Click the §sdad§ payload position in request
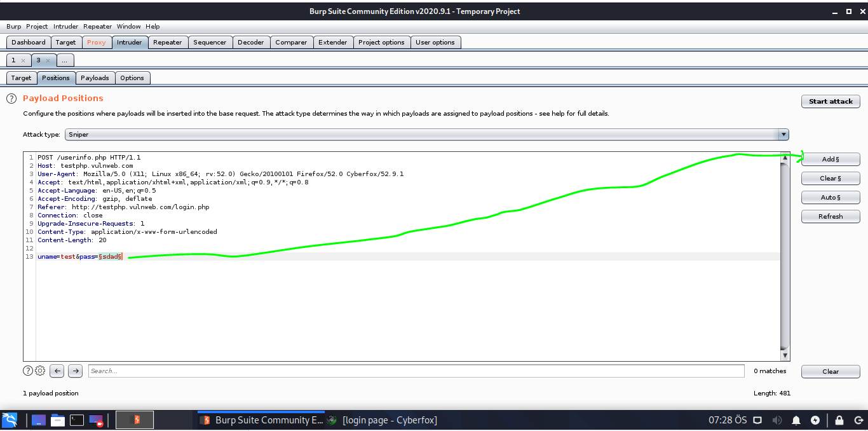Image resolution: width=868 pixels, height=431 pixels. pos(110,257)
